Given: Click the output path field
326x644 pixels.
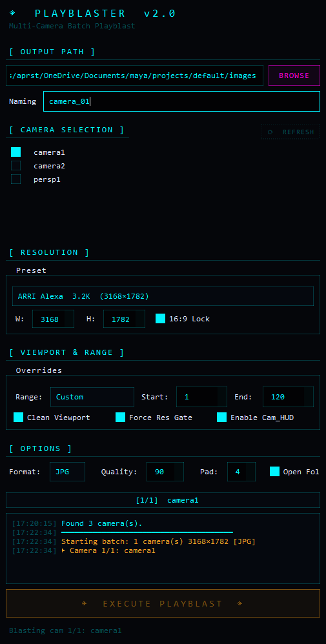Looking at the screenshot, I should 134,75.
